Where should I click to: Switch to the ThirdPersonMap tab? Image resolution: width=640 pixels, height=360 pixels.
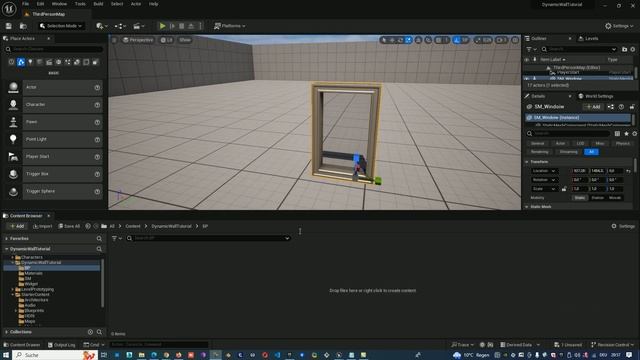48,14
